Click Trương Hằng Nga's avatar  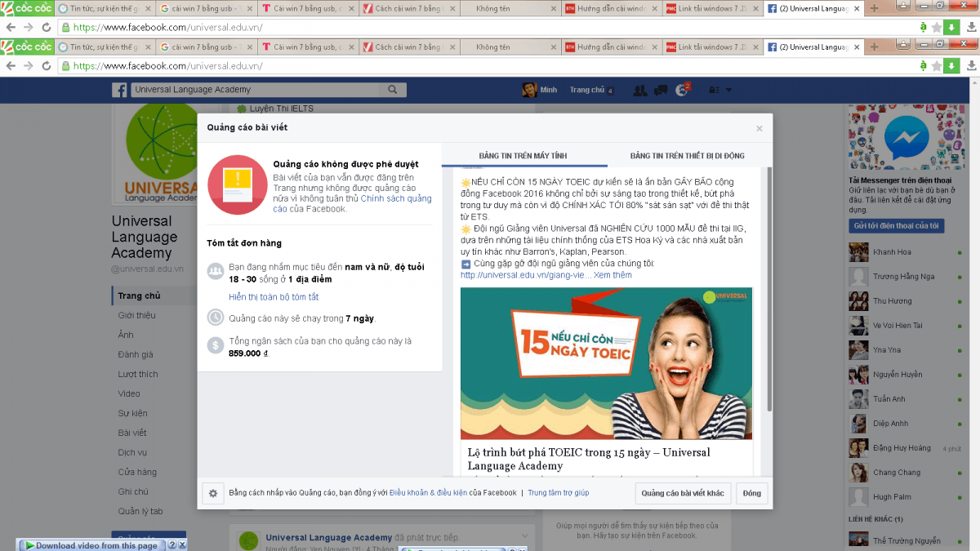[x=858, y=277]
